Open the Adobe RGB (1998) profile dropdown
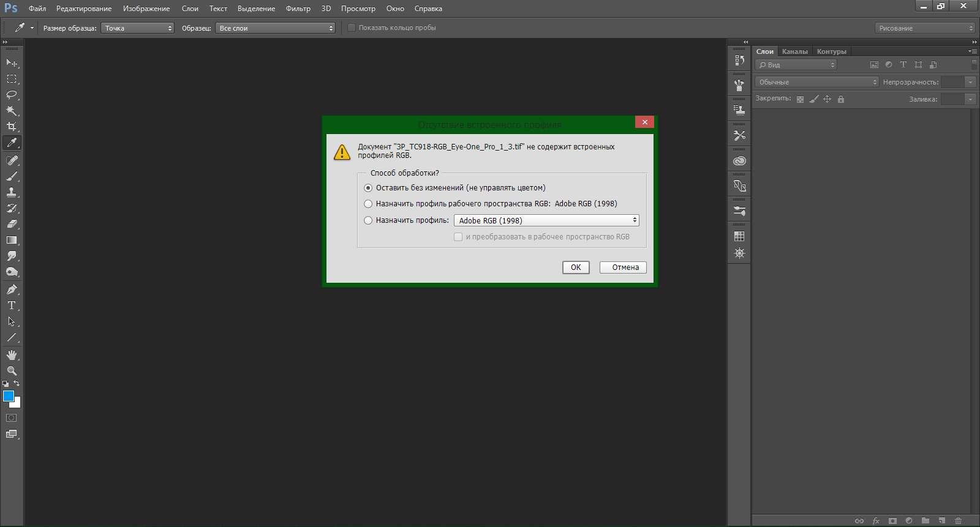Screen dimensions: 980x527 coord(546,220)
